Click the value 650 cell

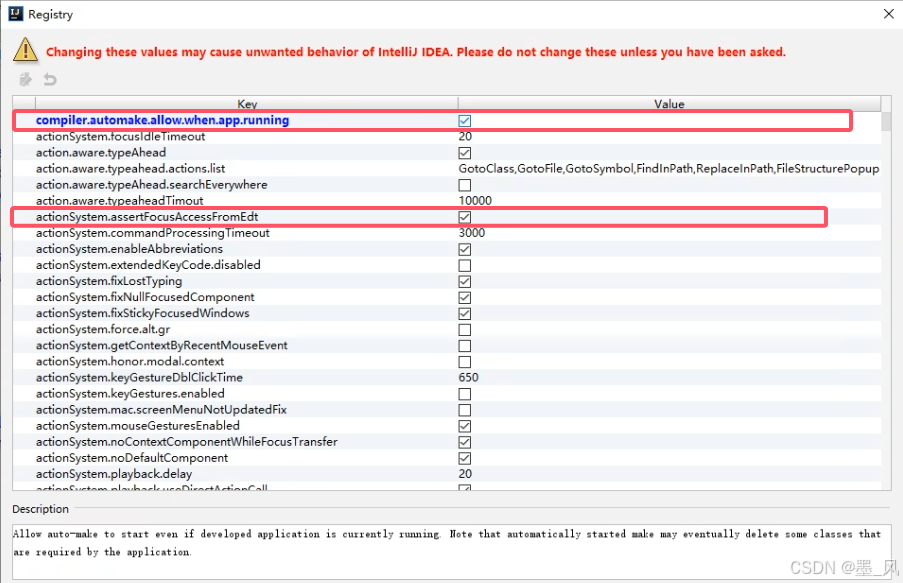pos(468,378)
